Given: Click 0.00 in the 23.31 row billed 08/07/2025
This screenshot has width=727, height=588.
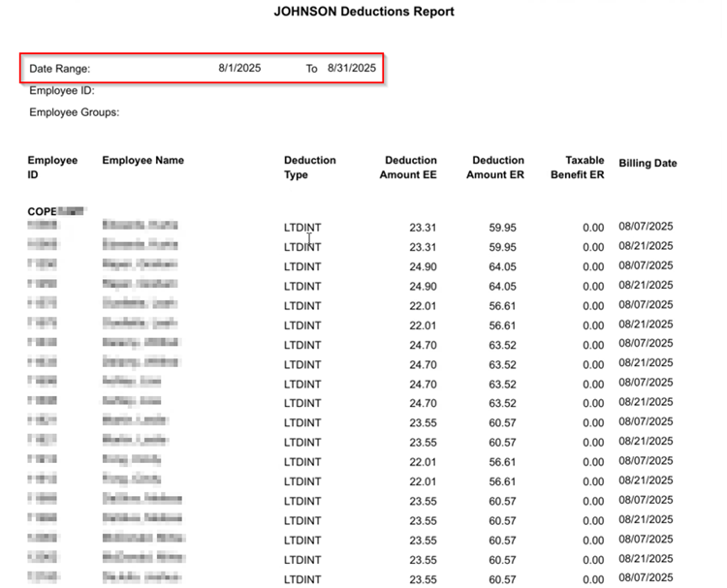Looking at the screenshot, I should pos(593,228).
